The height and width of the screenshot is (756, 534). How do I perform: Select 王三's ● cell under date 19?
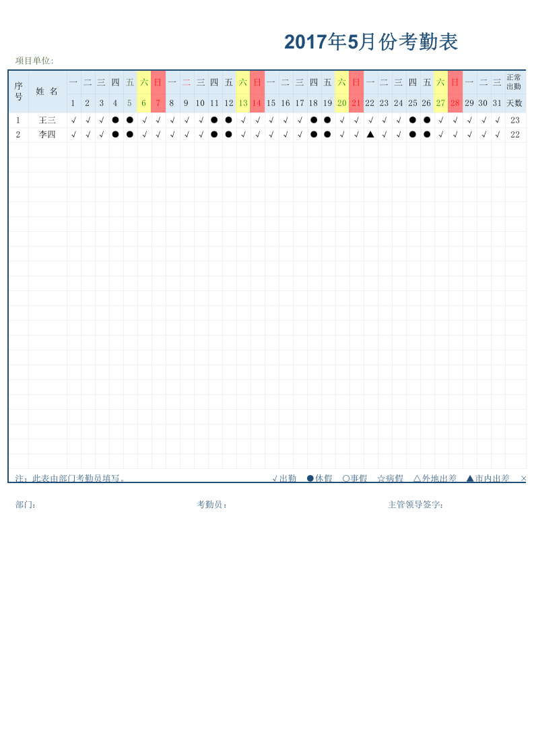(x=328, y=120)
